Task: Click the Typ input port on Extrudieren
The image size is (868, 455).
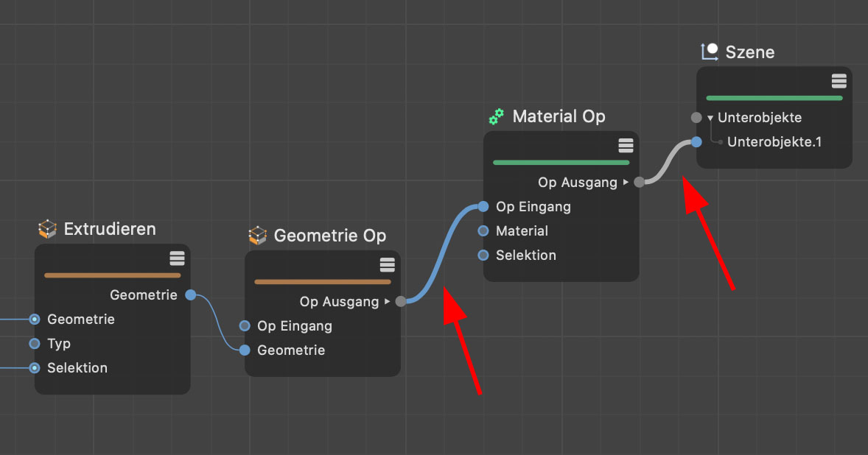Action: click(35, 344)
